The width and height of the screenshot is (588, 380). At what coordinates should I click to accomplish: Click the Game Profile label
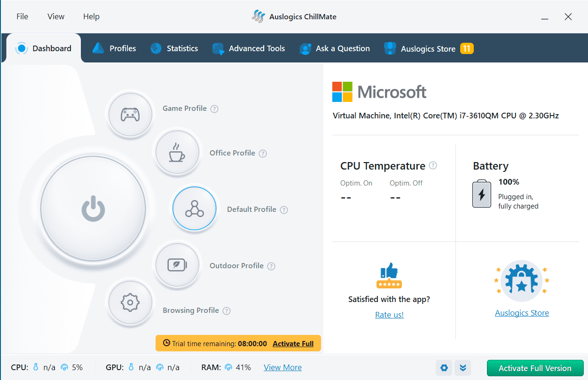[185, 109]
